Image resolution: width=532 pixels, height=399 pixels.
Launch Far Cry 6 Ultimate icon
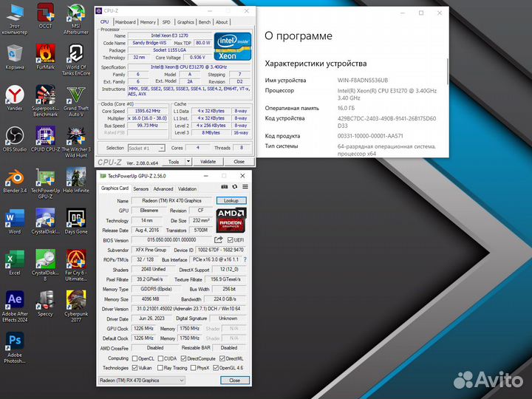[x=76, y=266]
